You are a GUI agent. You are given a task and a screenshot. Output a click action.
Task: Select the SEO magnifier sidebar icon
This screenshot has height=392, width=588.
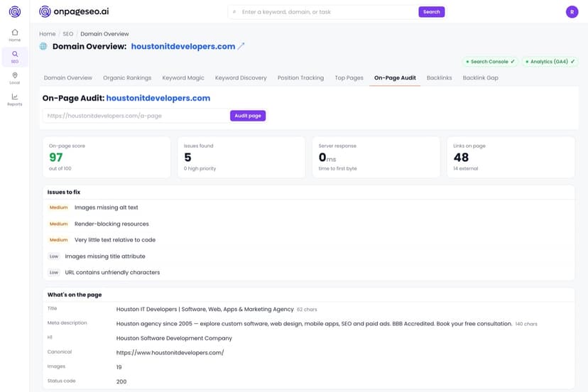pyautogui.click(x=15, y=57)
